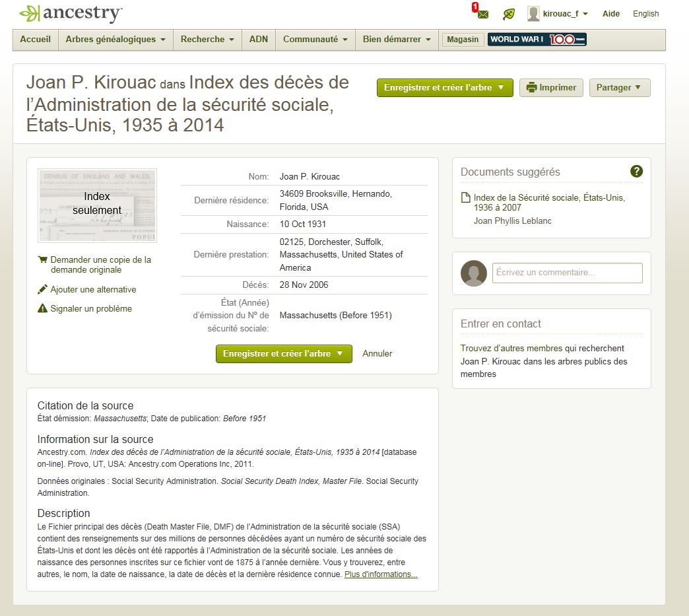Click the suggested record document icon
This screenshot has height=616, width=689.
tap(465, 198)
